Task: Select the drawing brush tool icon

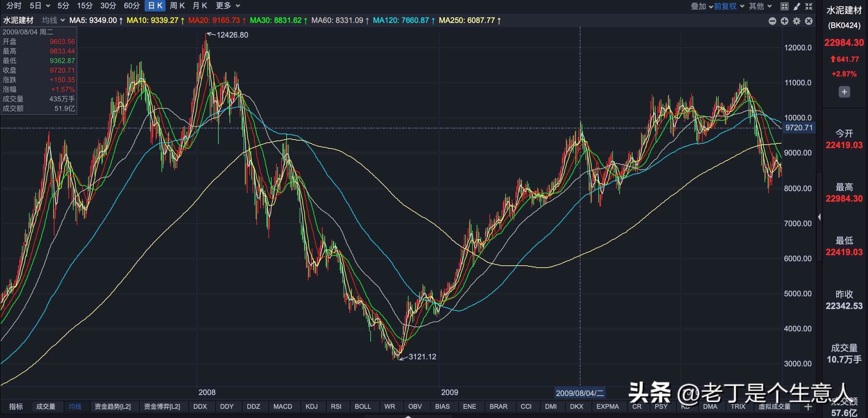Action: point(797,6)
